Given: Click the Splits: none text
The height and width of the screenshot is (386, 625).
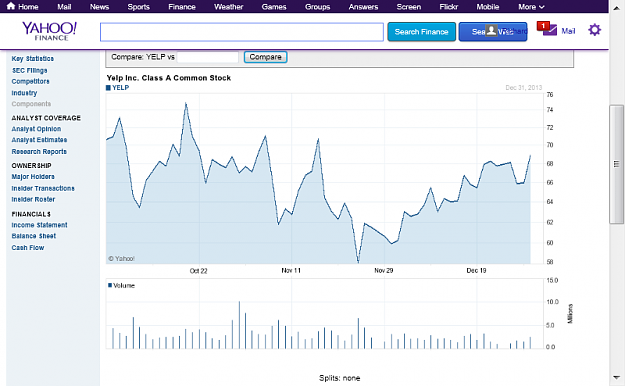Looking at the screenshot, I should pos(340,378).
